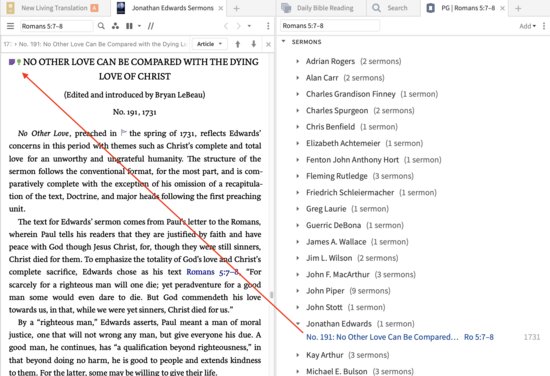
Task: Open the Search tab
Action: click(397, 8)
